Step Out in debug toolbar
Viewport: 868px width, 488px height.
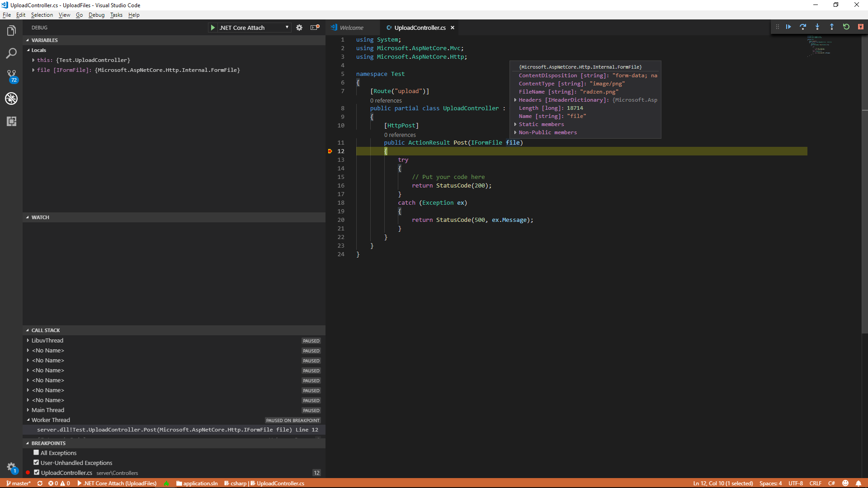[x=832, y=27]
